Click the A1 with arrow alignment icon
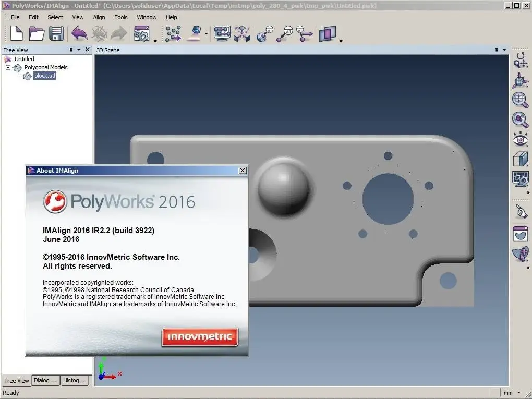This screenshot has width=532, height=399. tap(304, 33)
